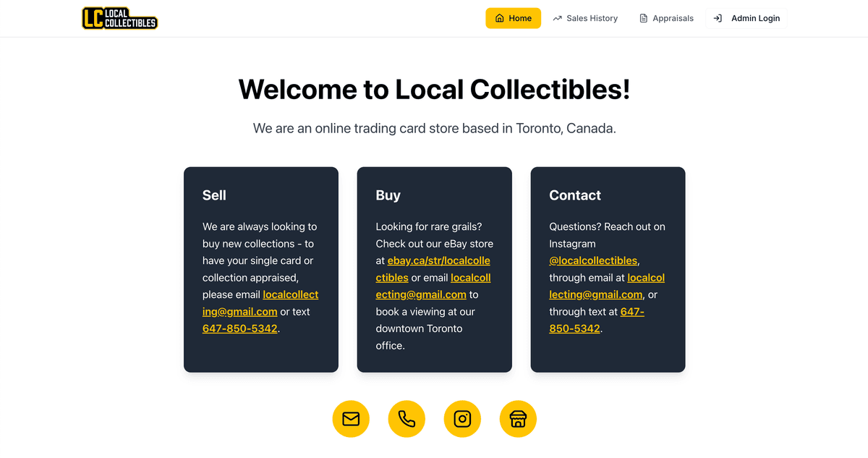This screenshot has height=458, width=868.
Task: Click the eBay storefront icon
Action: tap(518, 419)
